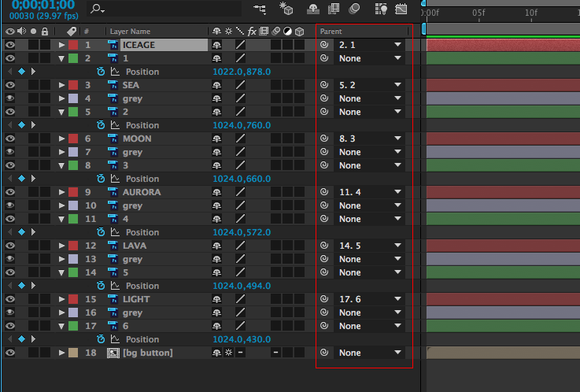Image resolution: width=580 pixels, height=392 pixels.
Task: Click quality slash switch for LAVA layer
Action: tap(241, 246)
